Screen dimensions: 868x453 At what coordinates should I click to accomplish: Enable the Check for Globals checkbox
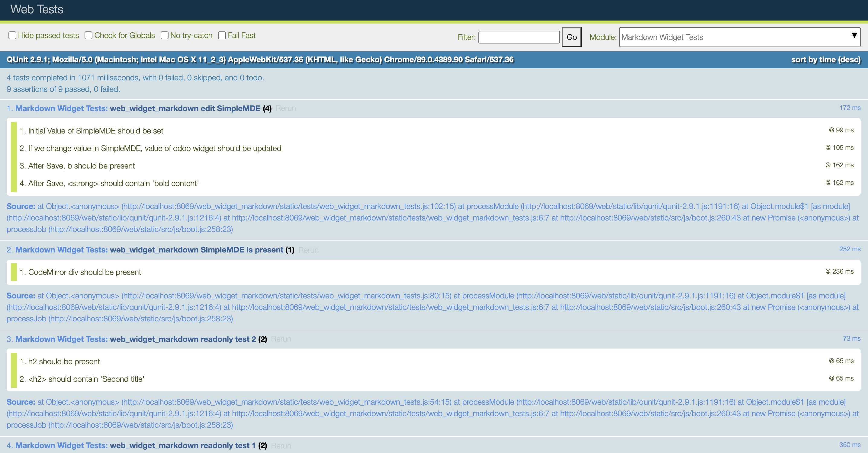(x=88, y=36)
